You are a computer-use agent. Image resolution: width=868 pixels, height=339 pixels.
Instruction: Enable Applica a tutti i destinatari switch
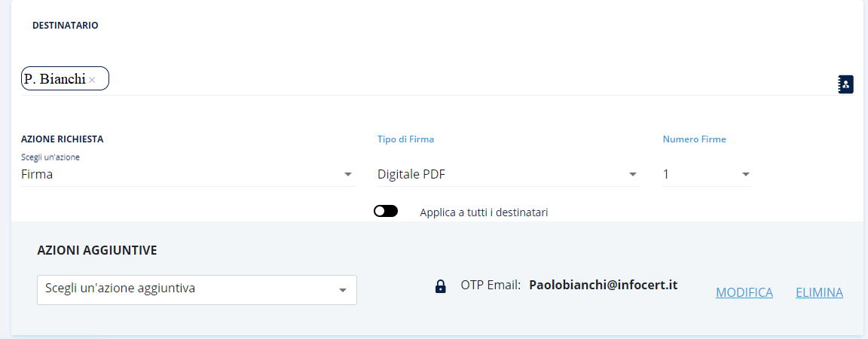pos(386,212)
